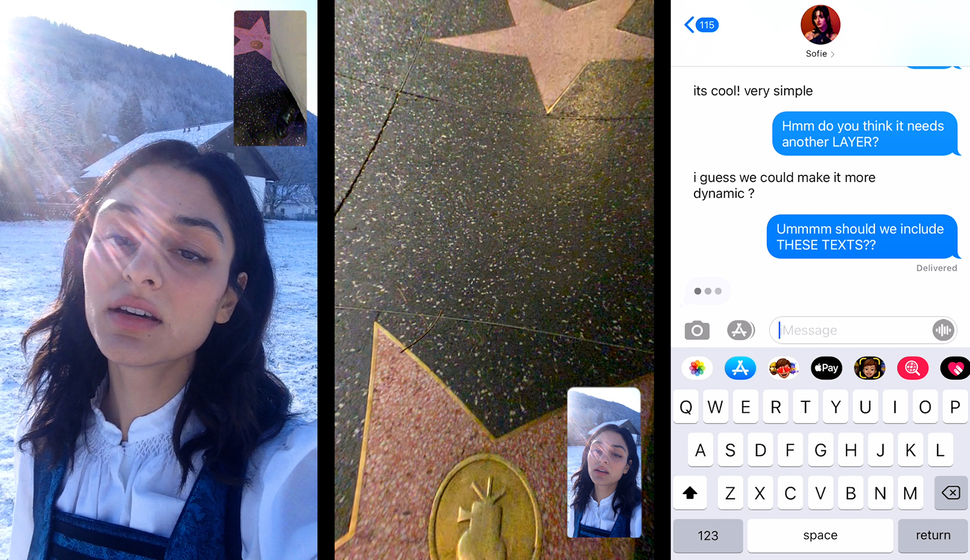Open the #images search globe icon
This screenshot has width=970, height=560.
[x=912, y=368]
